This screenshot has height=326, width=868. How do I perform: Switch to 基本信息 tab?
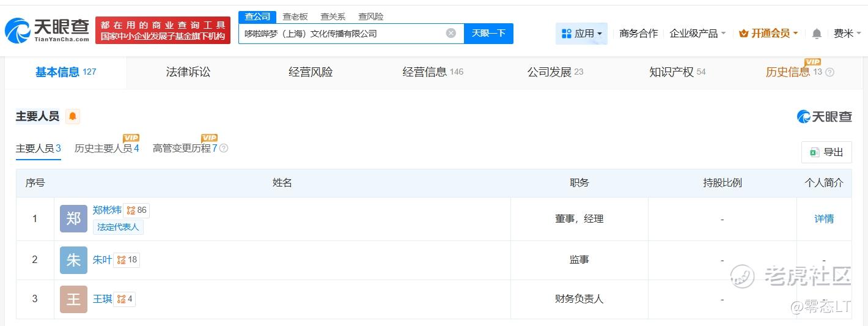(x=66, y=72)
